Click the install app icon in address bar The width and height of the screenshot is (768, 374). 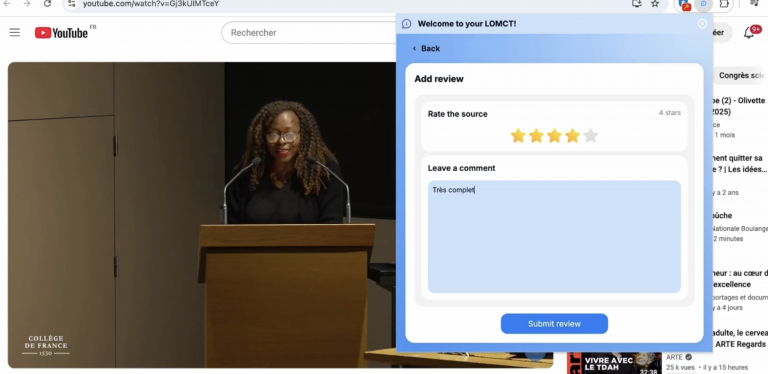pos(636,4)
